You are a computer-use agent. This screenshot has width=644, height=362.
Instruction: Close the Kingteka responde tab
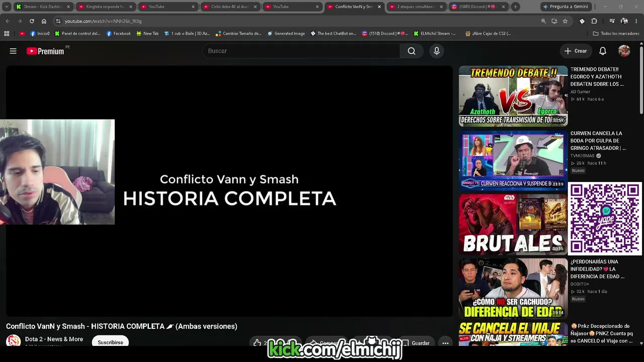click(x=130, y=7)
